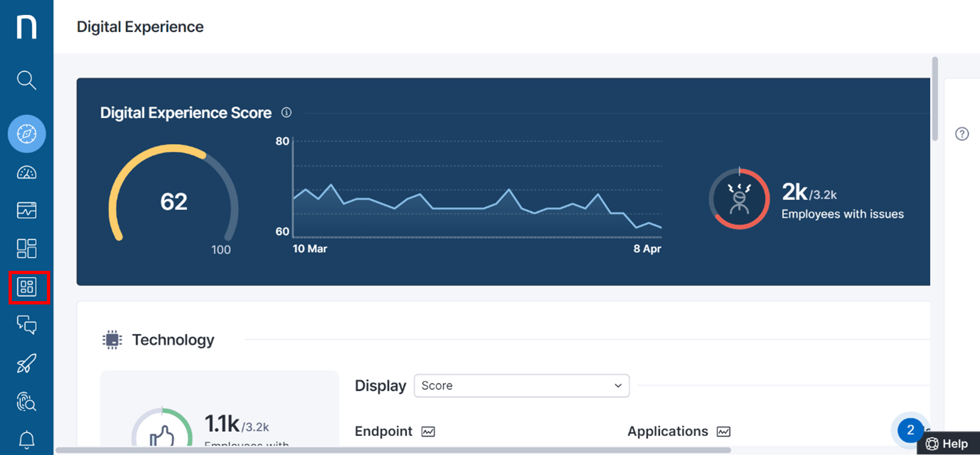
Task: Open the chat bubbles sidebar icon
Action: [27, 325]
